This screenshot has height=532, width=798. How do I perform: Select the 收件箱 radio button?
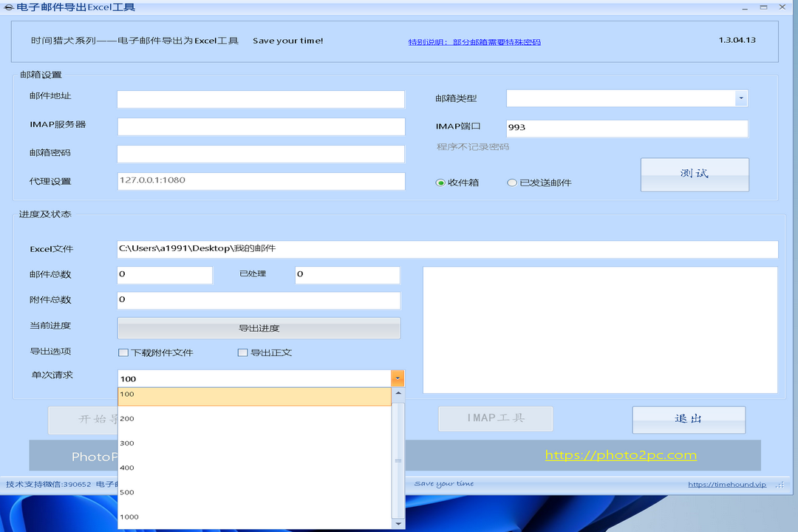[x=440, y=183]
